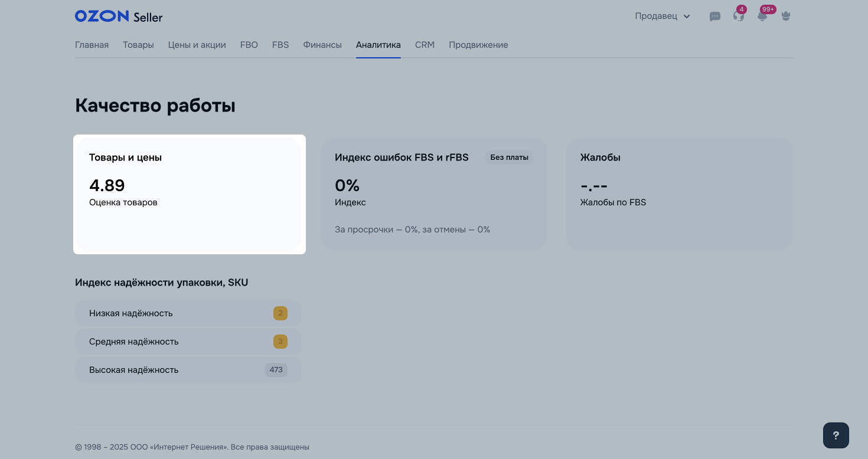Switch to Цены и акции tab
The image size is (868, 459).
coord(197,45)
